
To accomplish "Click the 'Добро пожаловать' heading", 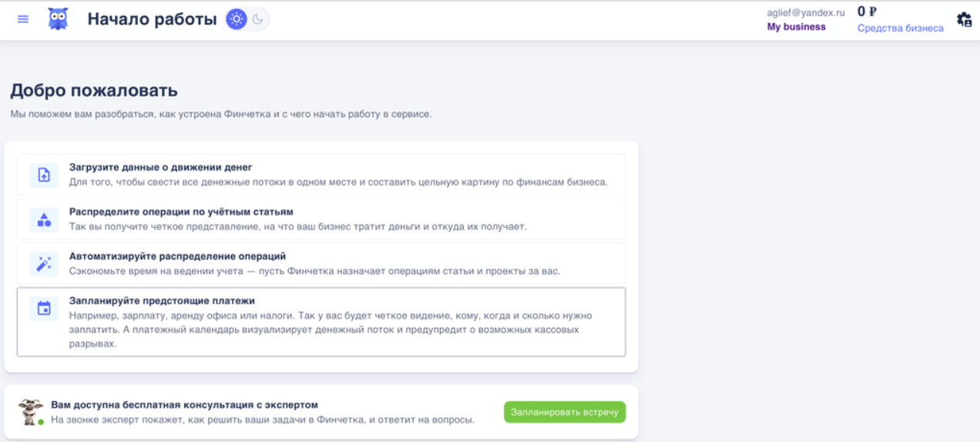I will point(94,90).
